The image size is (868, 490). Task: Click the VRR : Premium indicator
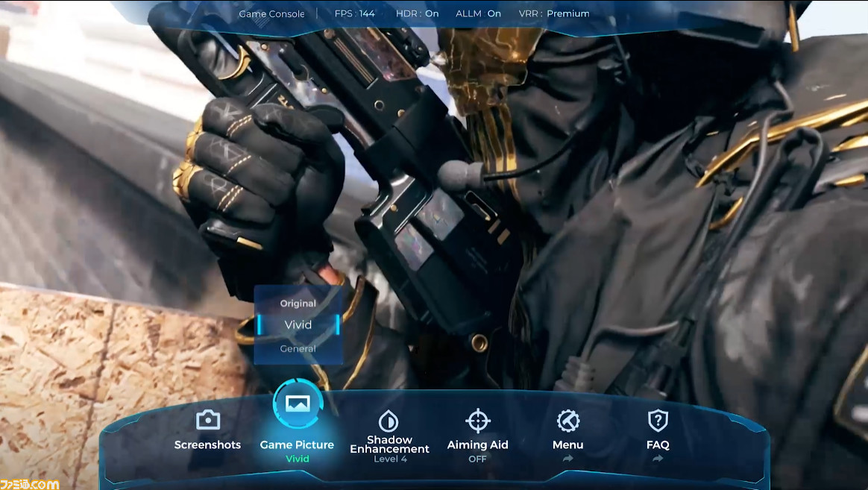[x=553, y=13]
